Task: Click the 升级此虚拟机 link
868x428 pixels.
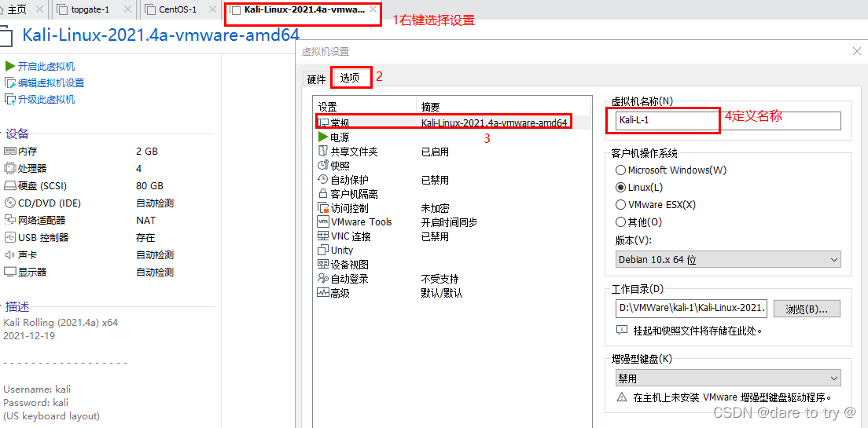Action: (x=46, y=100)
